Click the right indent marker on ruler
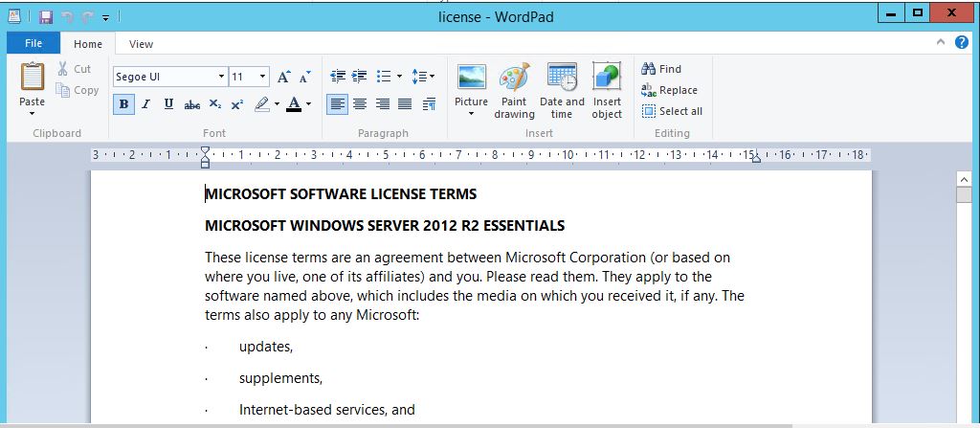 [x=756, y=158]
